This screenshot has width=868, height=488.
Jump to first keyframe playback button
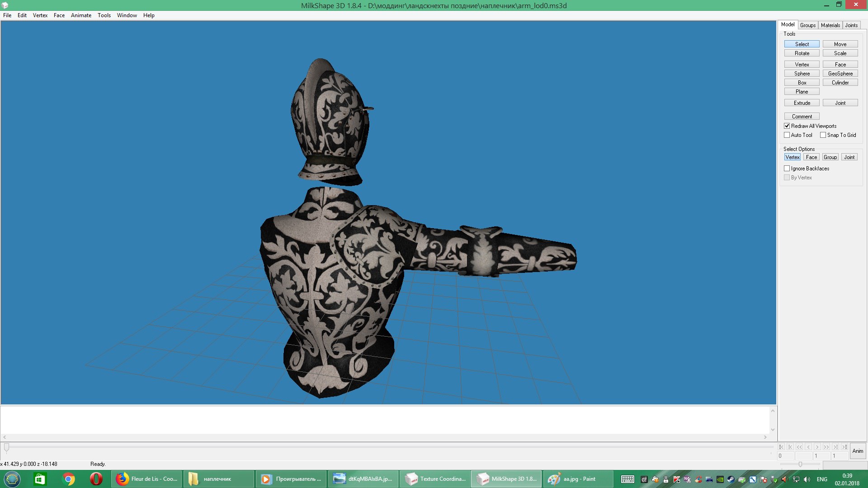pyautogui.click(x=781, y=447)
